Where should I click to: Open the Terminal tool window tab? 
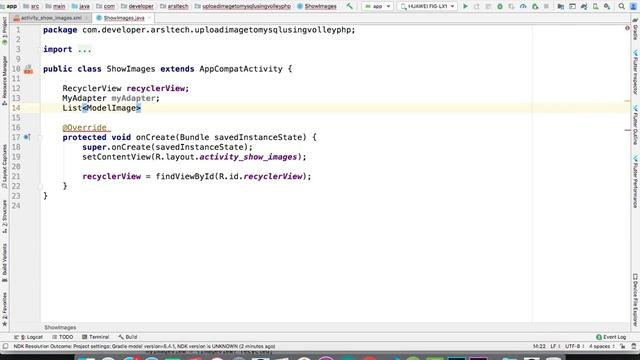point(96,337)
